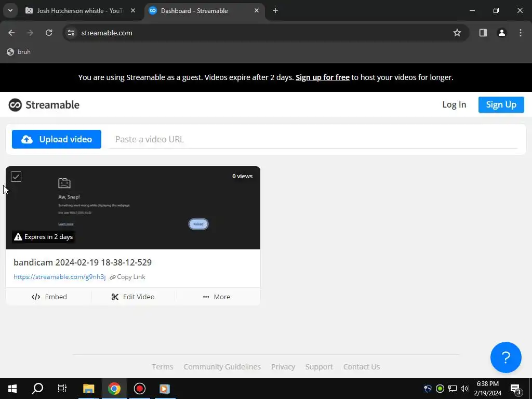Open network tray icon
Image resolution: width=532 pixels, height=399 pixels.
(x=453, y=389)
